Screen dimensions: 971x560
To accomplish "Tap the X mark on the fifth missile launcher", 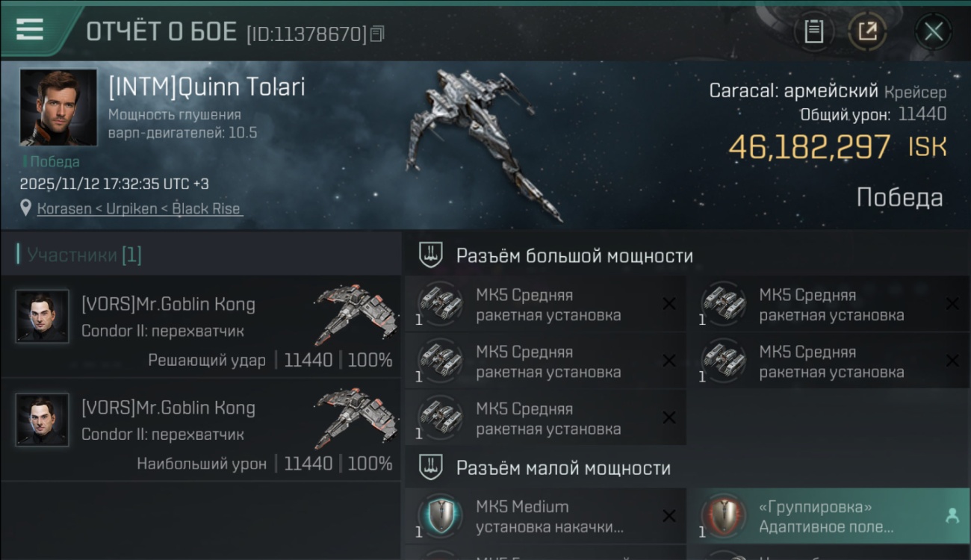I will (x=669, y=418).
